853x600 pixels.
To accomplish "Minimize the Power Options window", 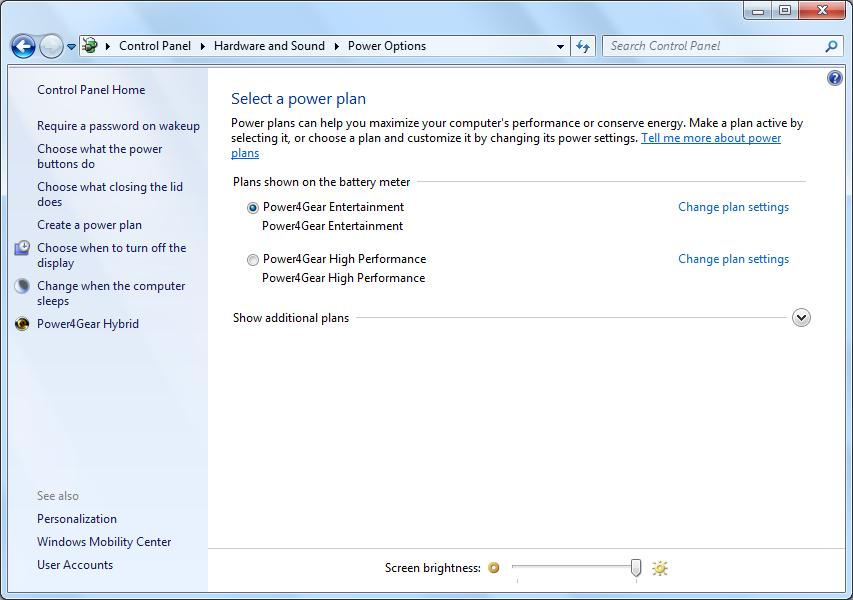I will pyautogui.click(x=758, y=10).
